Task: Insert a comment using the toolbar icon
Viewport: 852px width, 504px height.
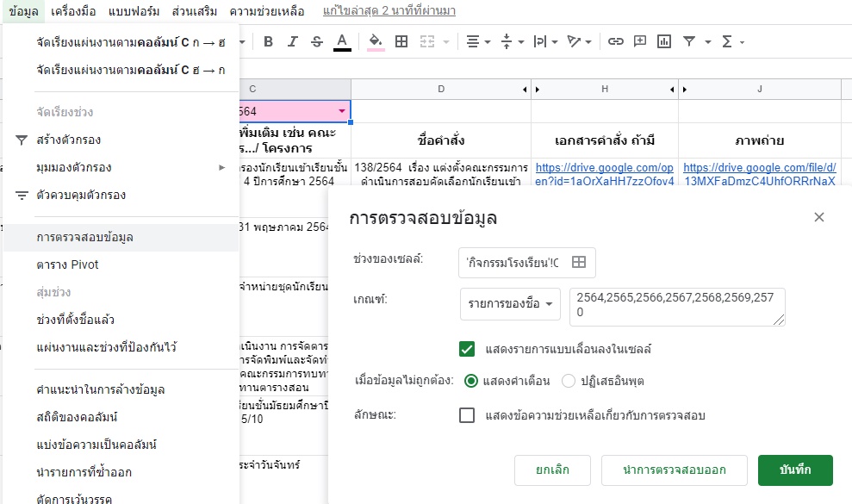Action: click(639, 41)
